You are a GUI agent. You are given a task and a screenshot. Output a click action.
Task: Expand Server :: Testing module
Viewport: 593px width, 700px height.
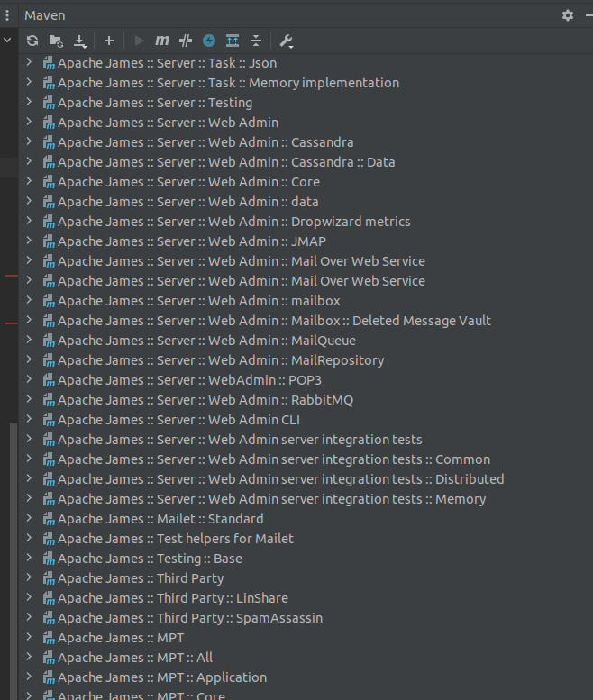29,102
